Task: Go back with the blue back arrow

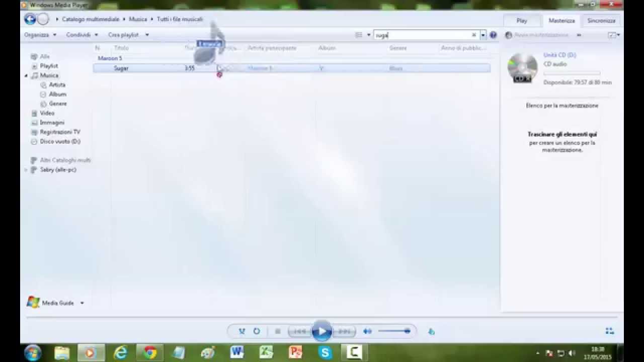Action: click(x=30, y=20)
